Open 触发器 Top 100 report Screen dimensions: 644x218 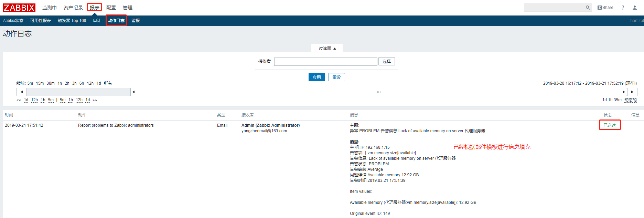tap(72, 21)
